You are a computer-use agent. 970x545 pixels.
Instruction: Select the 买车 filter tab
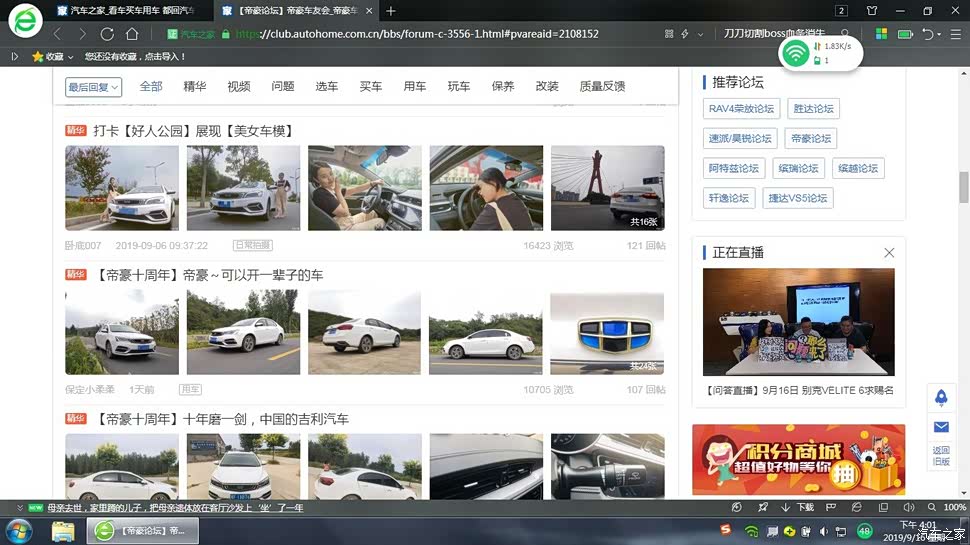pos(371,87)
